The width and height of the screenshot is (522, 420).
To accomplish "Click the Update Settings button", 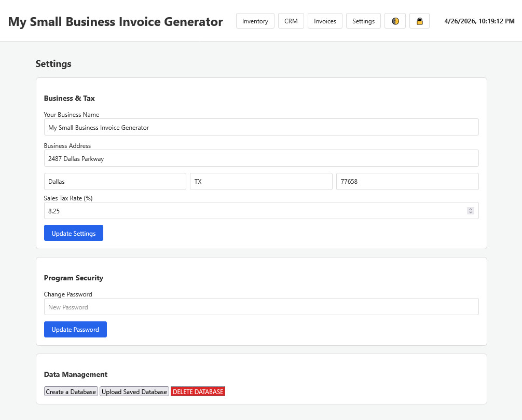I will point(74,233).
